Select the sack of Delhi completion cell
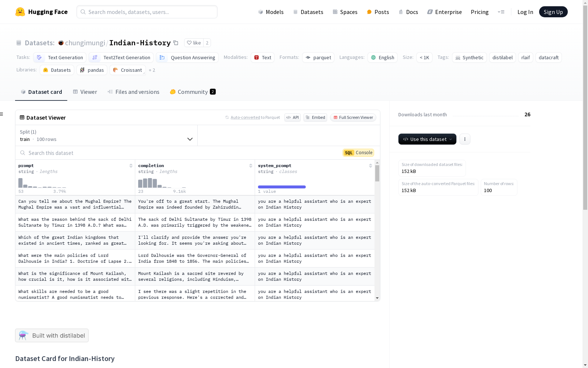This screenshot has height=368, width=588. point(195,222)
